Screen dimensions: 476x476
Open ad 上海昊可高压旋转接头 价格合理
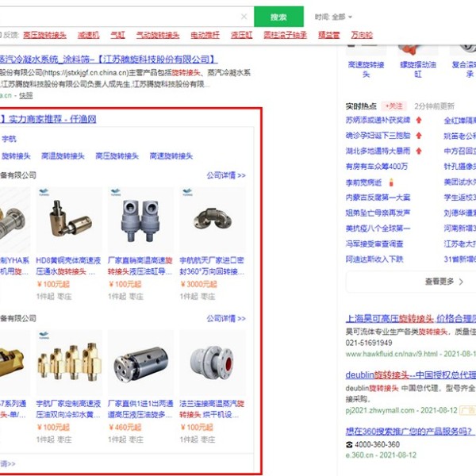[411, 318]
